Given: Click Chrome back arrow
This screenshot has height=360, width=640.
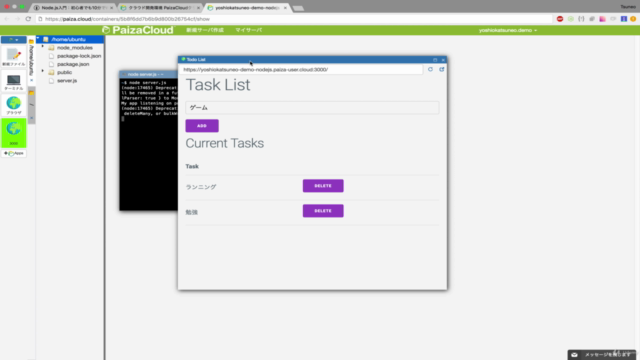Looking at the screenshot, I should coord(7,19).
